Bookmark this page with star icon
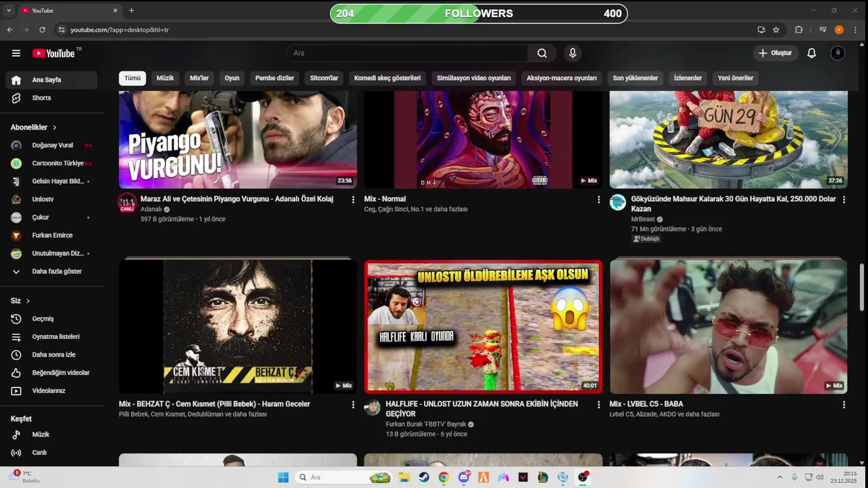This screenshot has width=868, height=488. [x=776, y=30]
